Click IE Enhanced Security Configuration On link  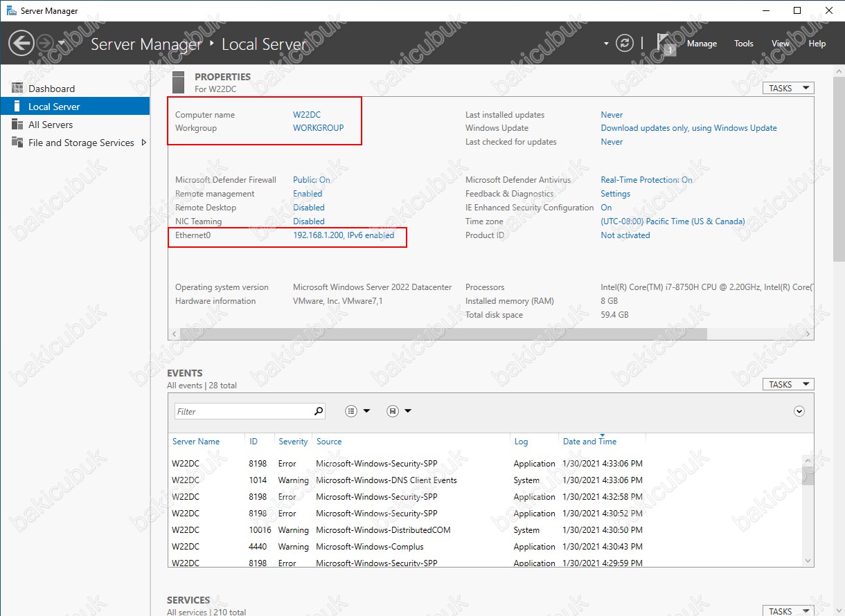point(606,208)
